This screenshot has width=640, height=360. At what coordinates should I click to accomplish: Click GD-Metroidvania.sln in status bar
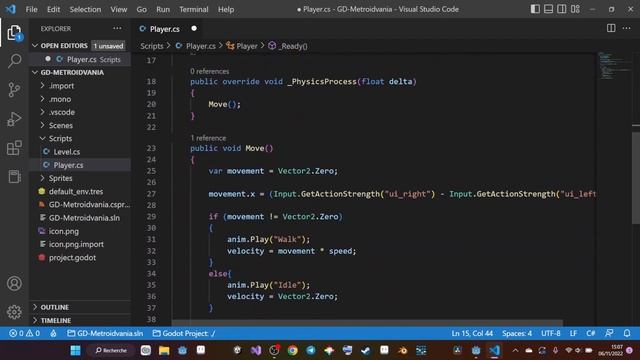pyautogui.click(x=105, y=333)
